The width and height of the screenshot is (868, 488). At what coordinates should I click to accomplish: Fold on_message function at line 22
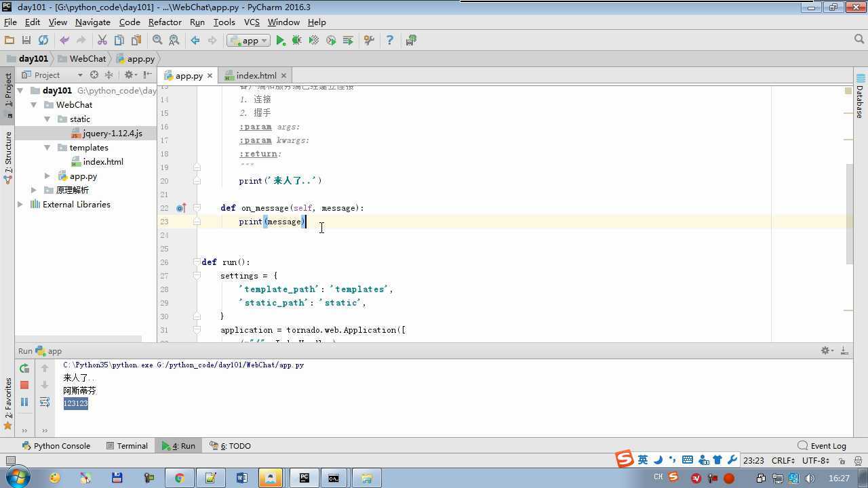(x=197, y=208)
